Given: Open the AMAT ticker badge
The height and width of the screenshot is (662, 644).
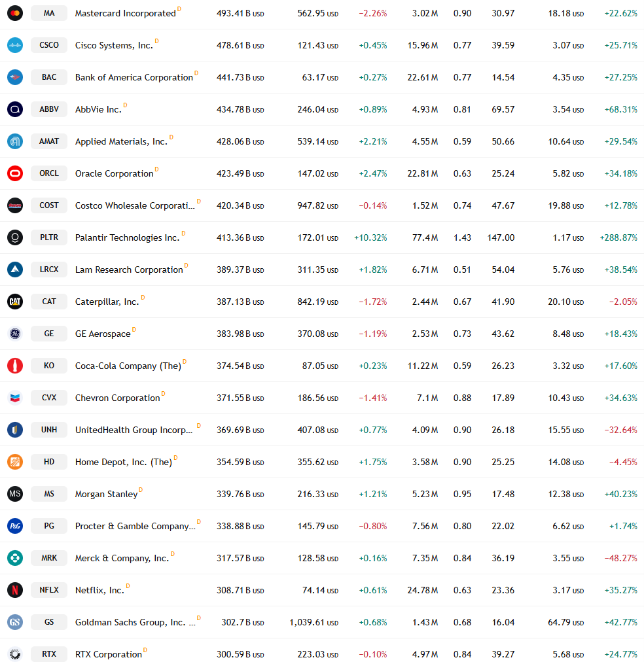Looking at the screenshot, I should tap(49, 141).
